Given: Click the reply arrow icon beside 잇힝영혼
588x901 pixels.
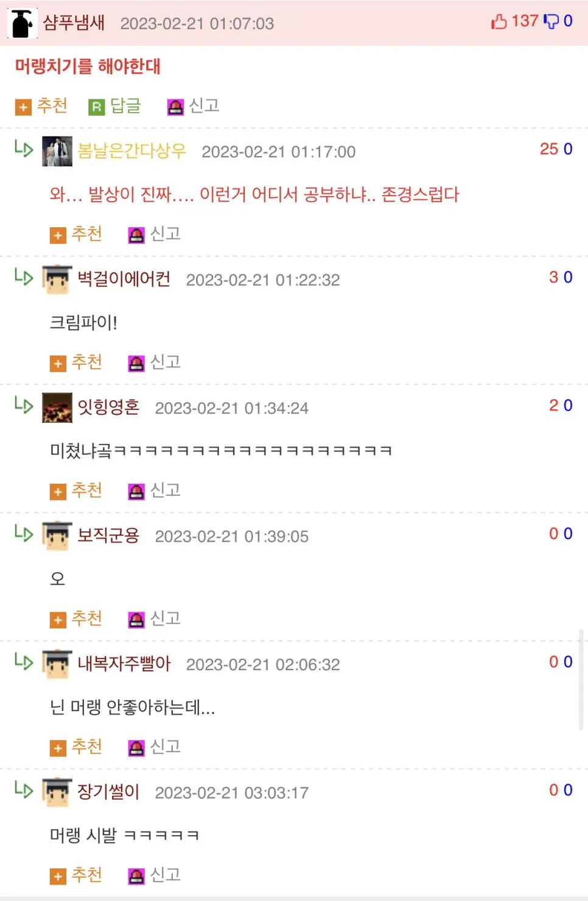Looking at the screenshot, I should [x=24, y=405].
